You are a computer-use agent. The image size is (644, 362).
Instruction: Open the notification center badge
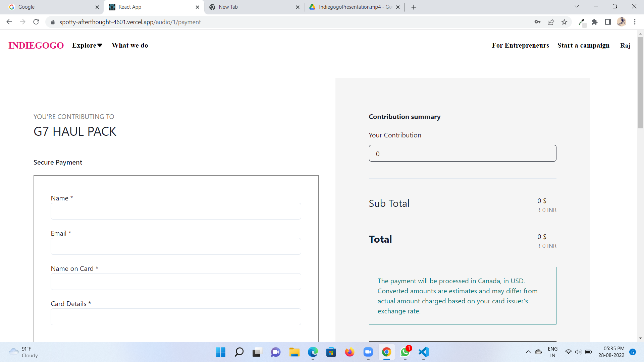633,352
